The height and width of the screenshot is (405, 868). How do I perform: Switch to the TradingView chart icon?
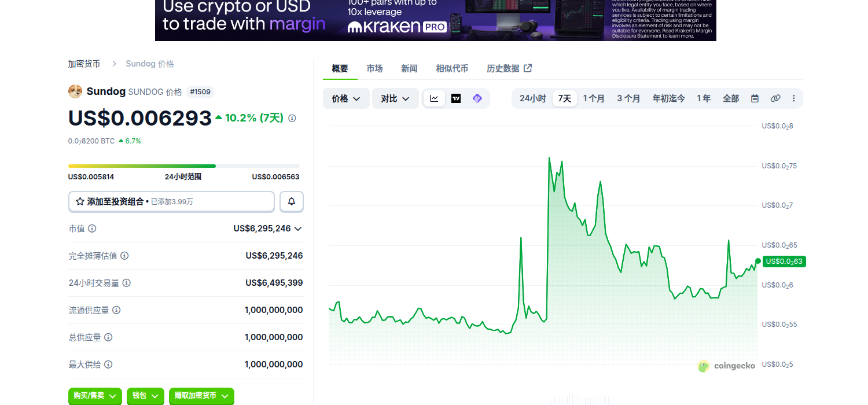(x=456, y=98)
